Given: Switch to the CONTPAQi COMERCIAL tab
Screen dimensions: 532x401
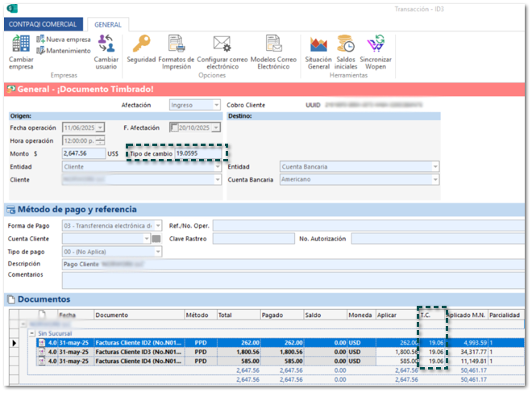Looking at the screenshot, I should tap(43, 24).
